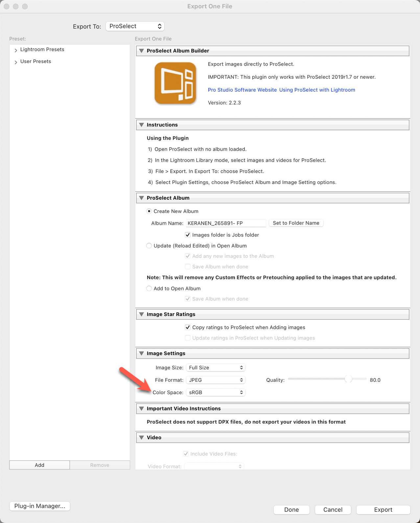Collapse the ProSelect Album Builder section
This screenshot has height=523, width=420.
pos(142,51)
